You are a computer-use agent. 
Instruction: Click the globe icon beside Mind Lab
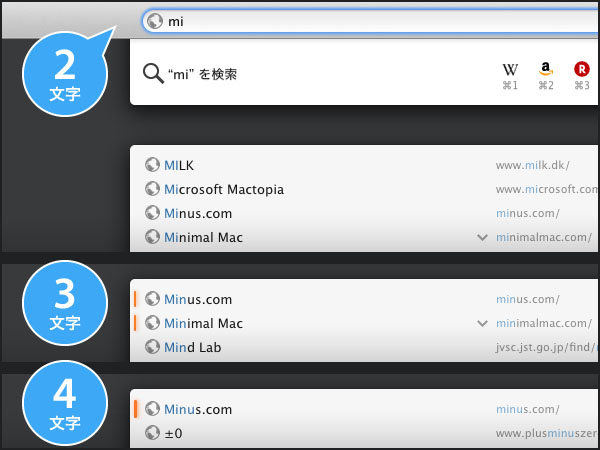click(x=152, y=347)
